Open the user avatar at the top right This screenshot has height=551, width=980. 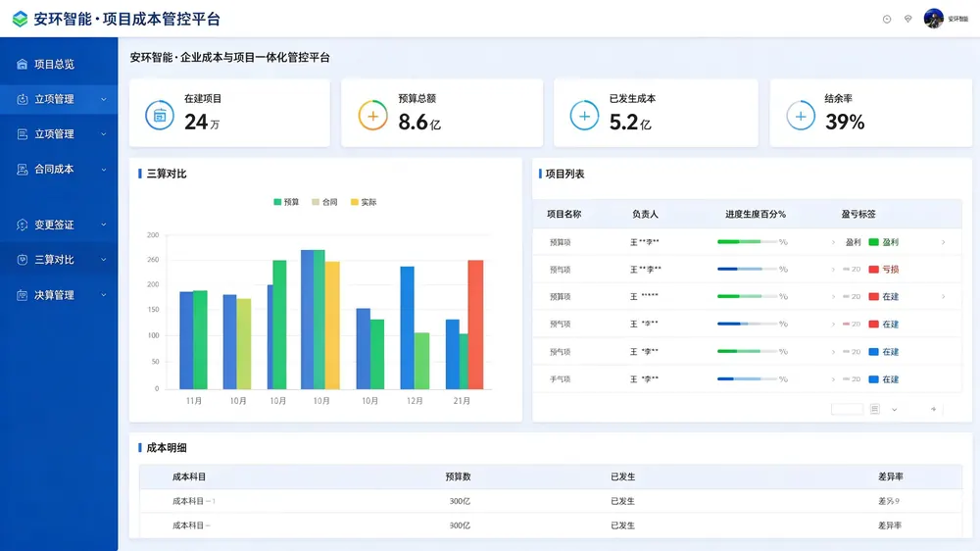tap(933, 19)
